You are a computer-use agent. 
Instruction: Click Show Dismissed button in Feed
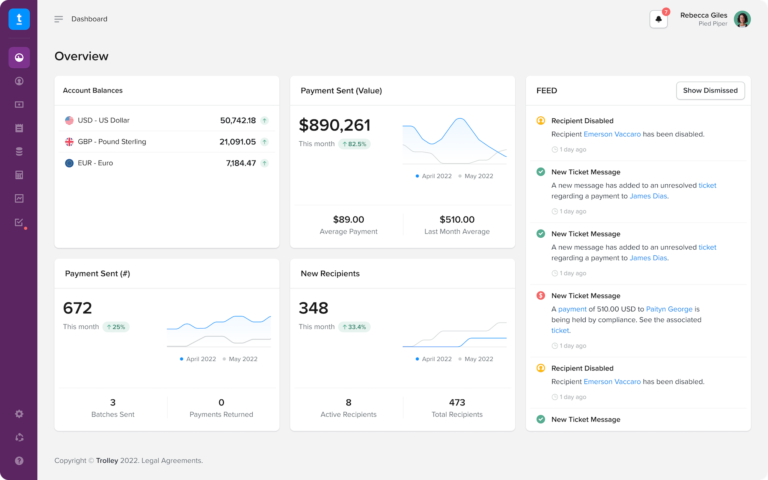710,91
